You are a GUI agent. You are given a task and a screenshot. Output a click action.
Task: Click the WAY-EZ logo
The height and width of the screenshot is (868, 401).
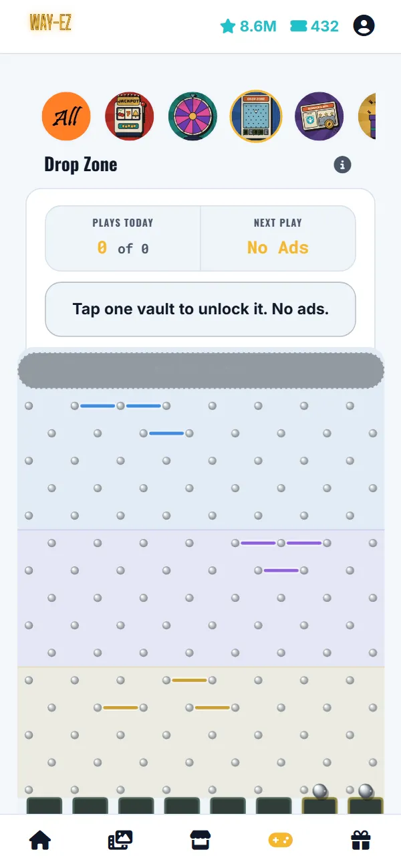pyautogui.click(x=50, y=23)
